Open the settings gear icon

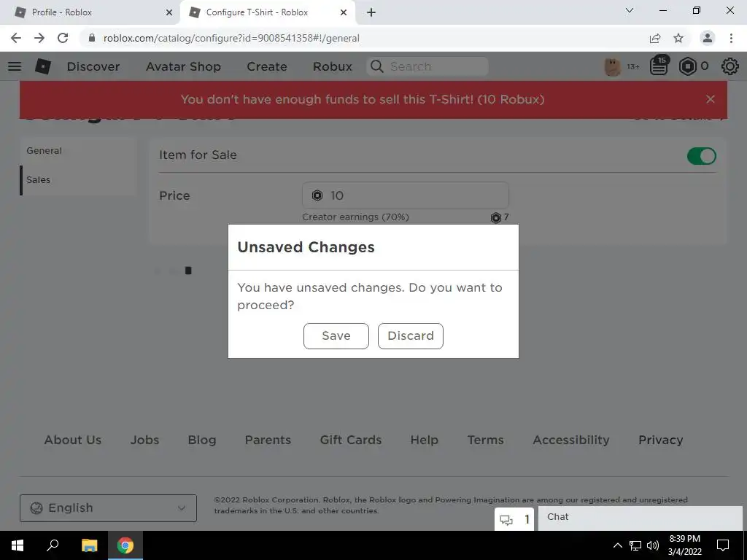(729, 66)
